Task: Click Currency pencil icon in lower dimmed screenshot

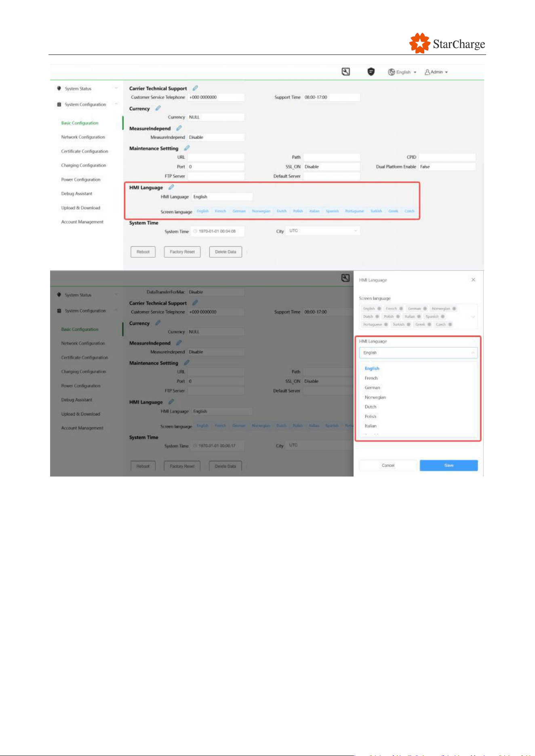Action: [x=158, y=323]
